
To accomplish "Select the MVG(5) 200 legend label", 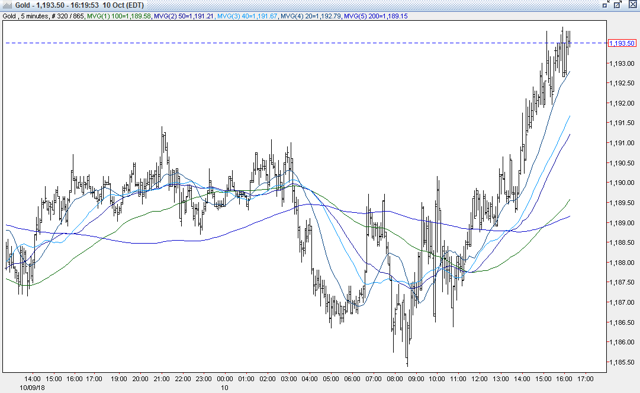I will coord(376,16).
